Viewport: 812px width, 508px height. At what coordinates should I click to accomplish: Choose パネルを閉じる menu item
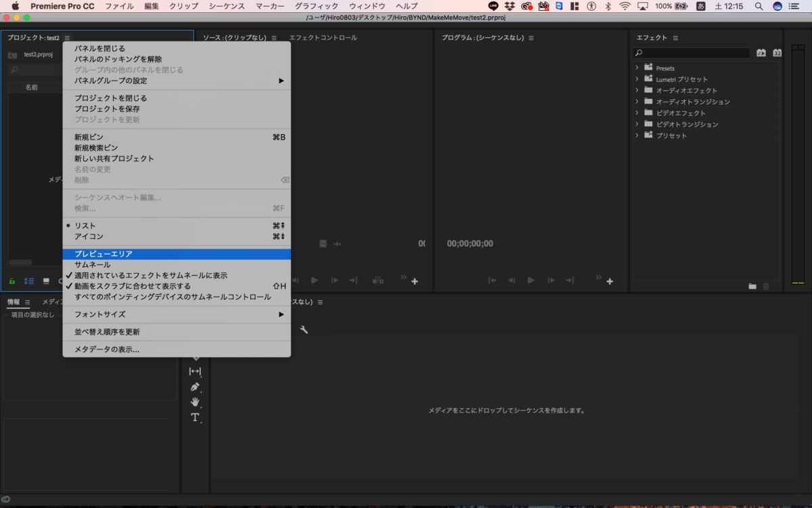point(177,49)
